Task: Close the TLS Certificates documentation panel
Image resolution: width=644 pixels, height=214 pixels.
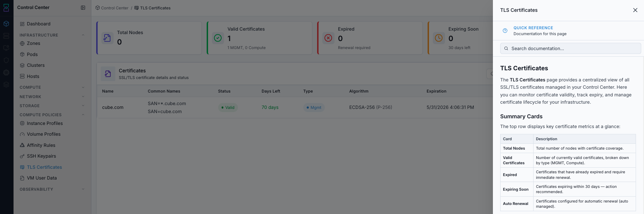Action: 635,10
